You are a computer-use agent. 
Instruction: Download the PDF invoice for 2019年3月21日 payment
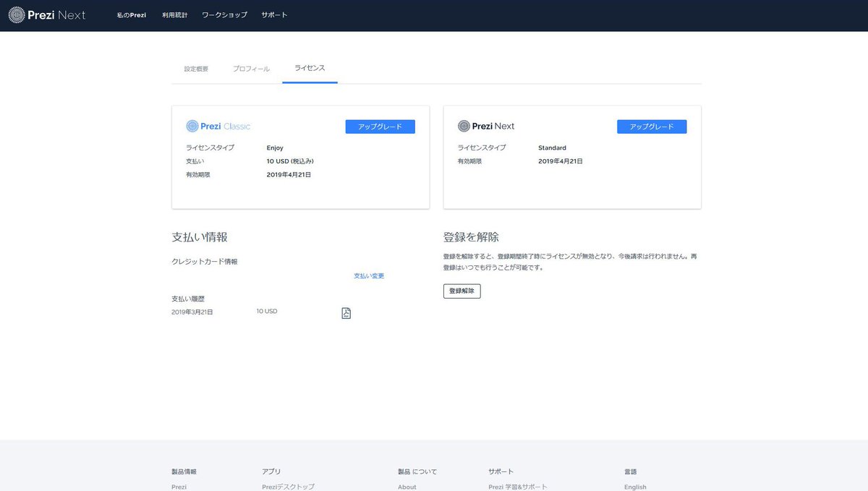point(346,313)
